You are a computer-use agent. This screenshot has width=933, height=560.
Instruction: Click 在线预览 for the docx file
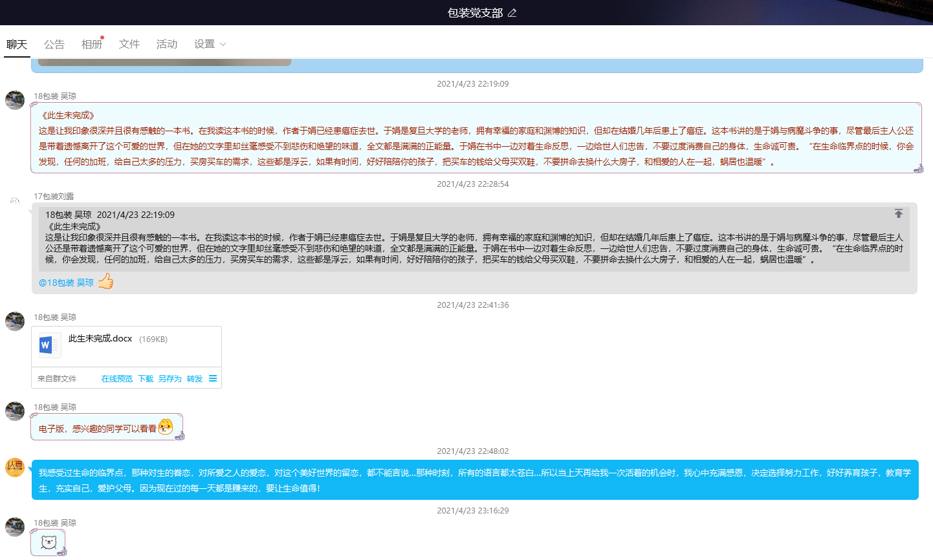[117, 379]
